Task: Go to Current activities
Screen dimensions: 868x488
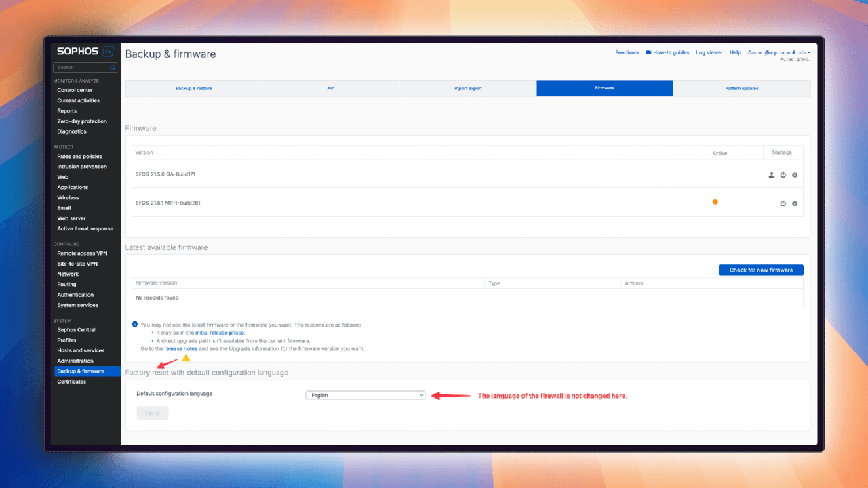Action: [x=79, y=100]
